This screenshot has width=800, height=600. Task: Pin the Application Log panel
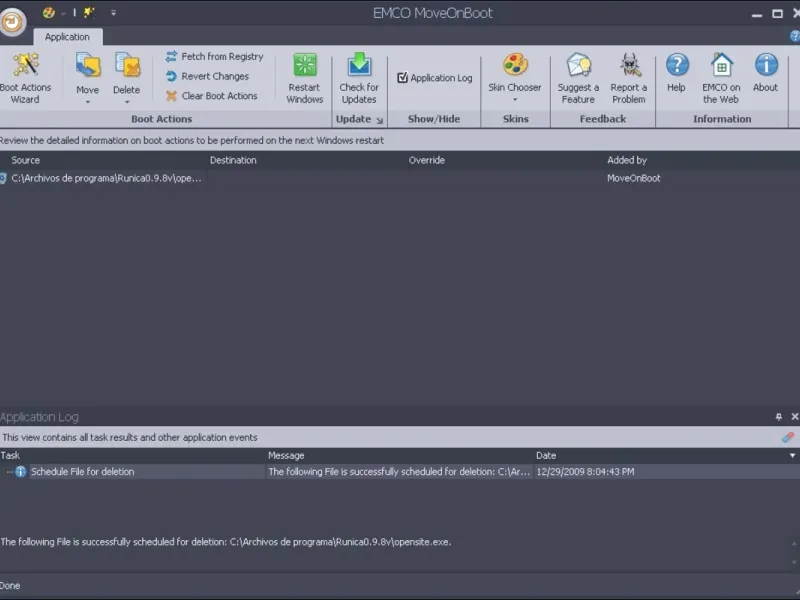(779, 417)
